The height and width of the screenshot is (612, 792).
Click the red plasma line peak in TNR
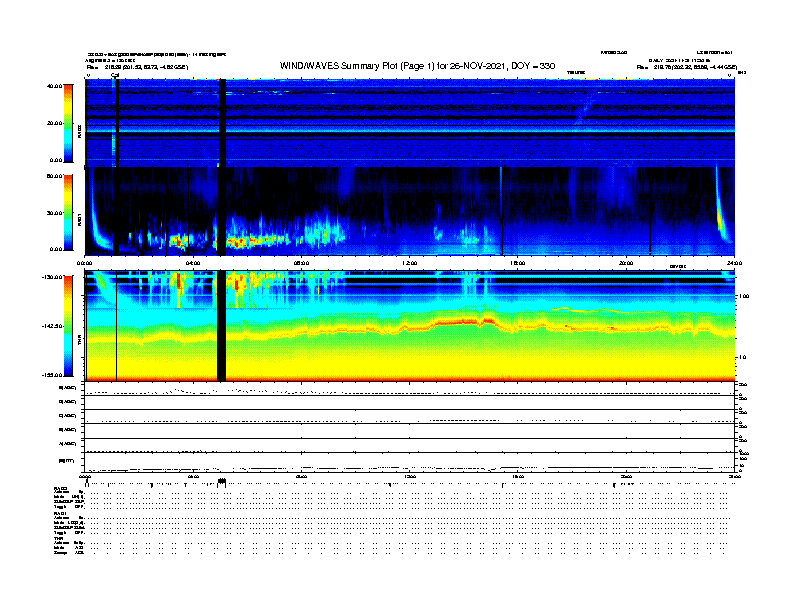(465, 321)
